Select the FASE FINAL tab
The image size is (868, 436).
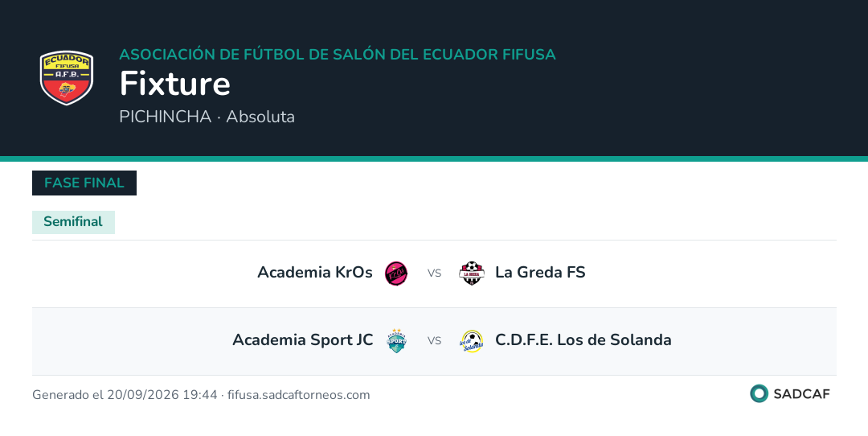click(84, 183)
